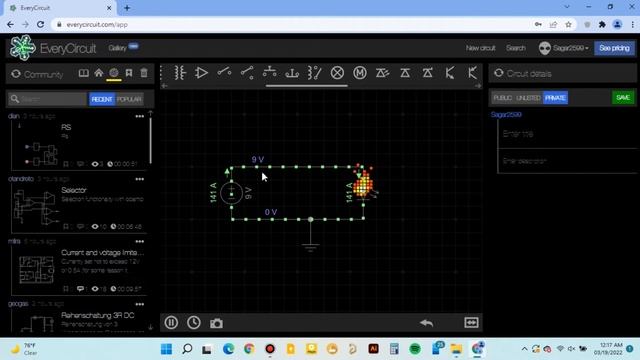The image size is (640, 360).
Task: Refresh the Circuit details panel
Action: (x=499, y=73)
